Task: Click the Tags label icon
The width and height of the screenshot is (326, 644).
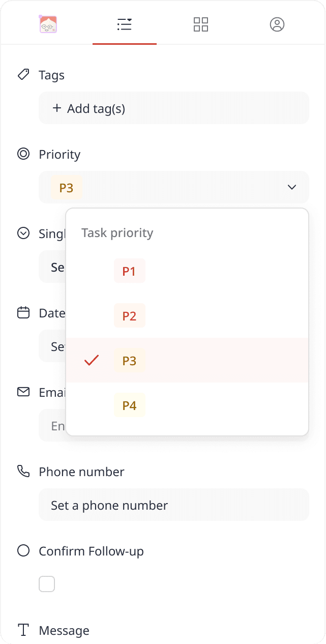Action: click(23, 75)
